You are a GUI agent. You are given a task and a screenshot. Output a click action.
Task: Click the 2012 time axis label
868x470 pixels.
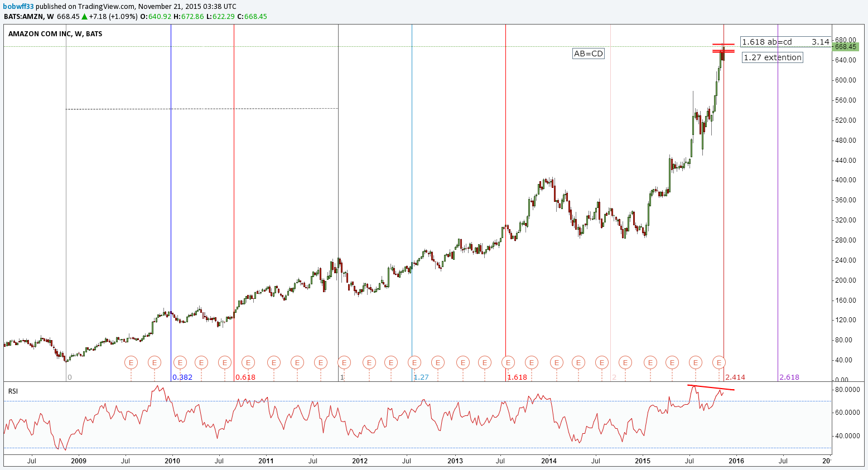360,461
